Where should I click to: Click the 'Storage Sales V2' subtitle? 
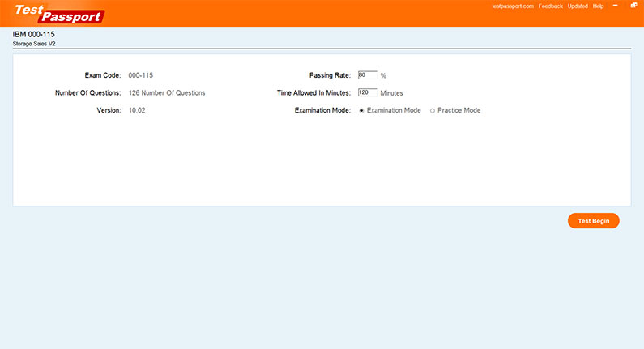pyautogui.click(x=34, y=44)
